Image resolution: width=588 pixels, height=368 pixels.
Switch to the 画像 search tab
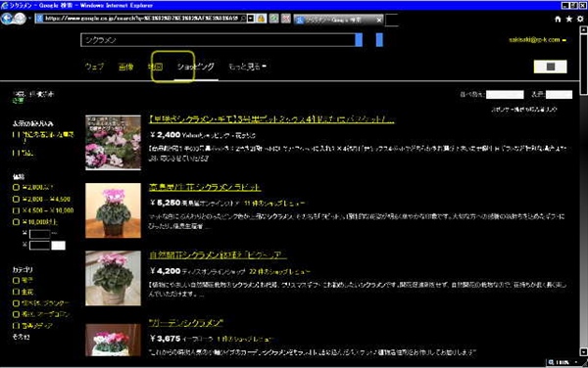tap(125, 67)
